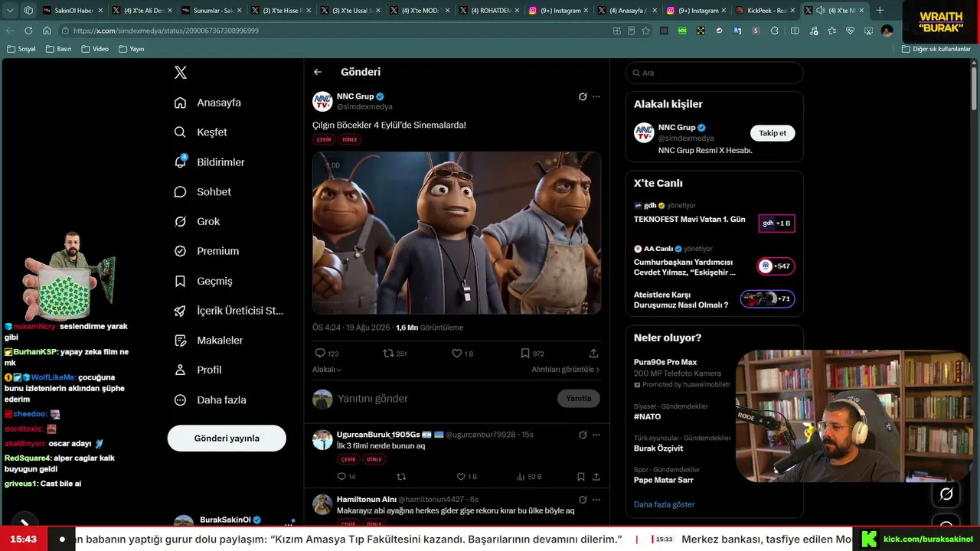This screenshot has width=980, height=551.
Task: Click DİNLE under the NNC Grup post
Action: [350, 139]
